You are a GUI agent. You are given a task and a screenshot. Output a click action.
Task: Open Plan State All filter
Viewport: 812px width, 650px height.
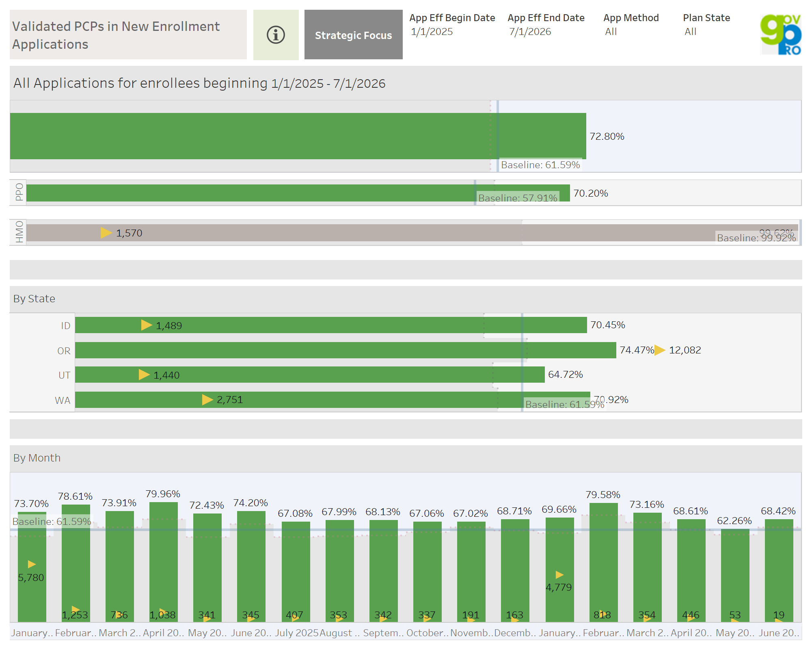(x=690, y=32)
